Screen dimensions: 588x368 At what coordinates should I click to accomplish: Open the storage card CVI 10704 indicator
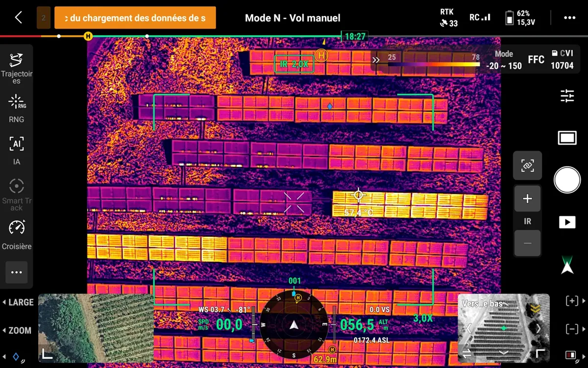click(562, 60)
